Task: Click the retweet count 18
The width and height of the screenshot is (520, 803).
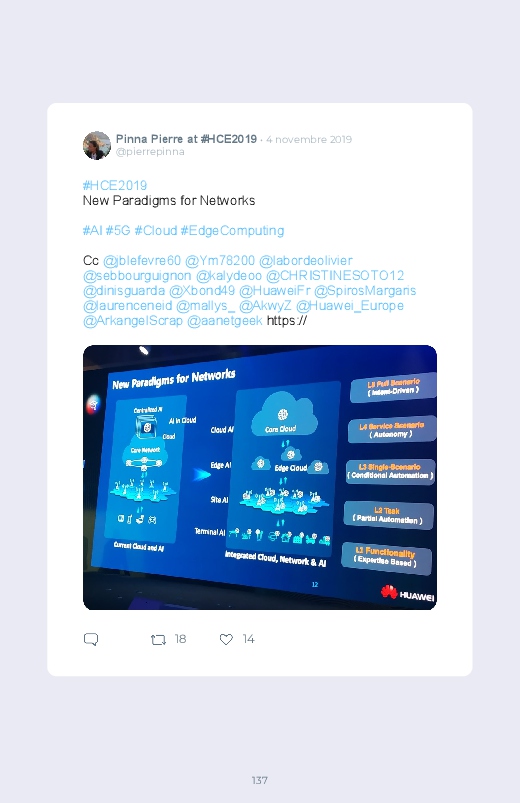Action: click(180, 639)
